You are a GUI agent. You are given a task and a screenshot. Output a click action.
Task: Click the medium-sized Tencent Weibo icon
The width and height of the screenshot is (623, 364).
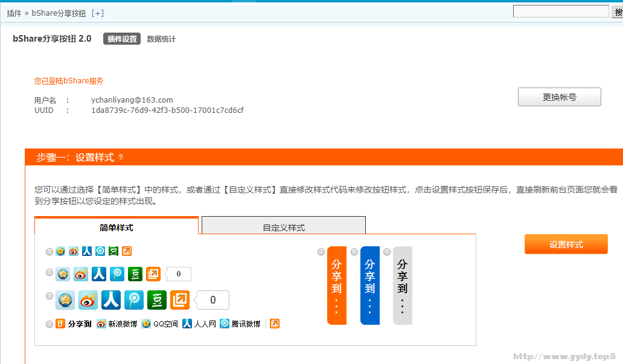117,274
